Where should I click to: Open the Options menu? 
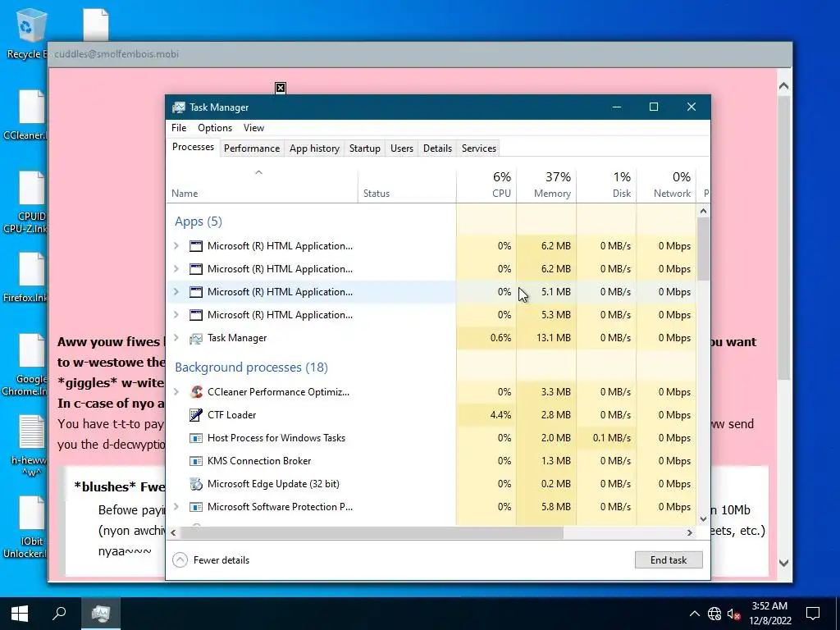point(215,127)
